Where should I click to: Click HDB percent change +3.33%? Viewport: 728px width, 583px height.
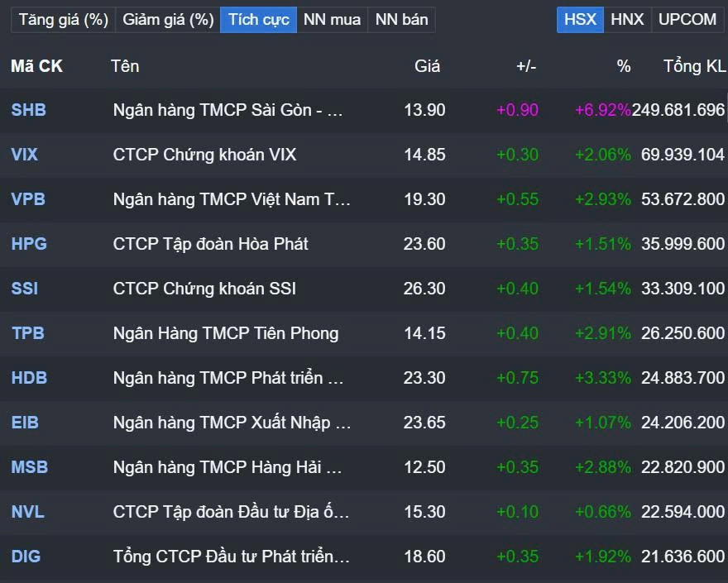(602, 378)
